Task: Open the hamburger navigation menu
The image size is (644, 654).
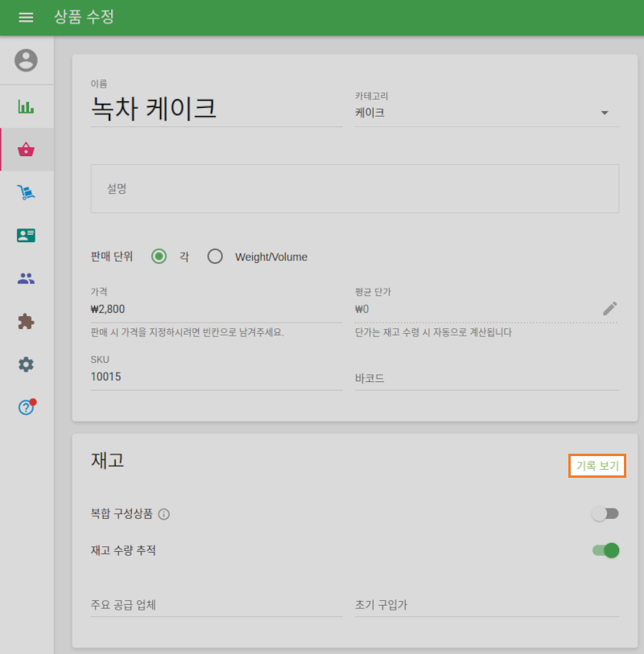Action: click(26, 18)
